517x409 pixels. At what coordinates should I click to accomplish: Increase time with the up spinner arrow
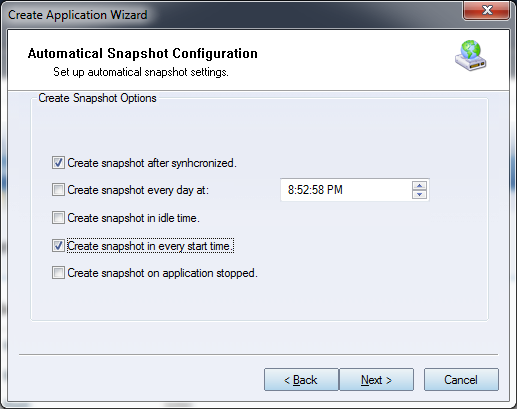click(419, 186)
